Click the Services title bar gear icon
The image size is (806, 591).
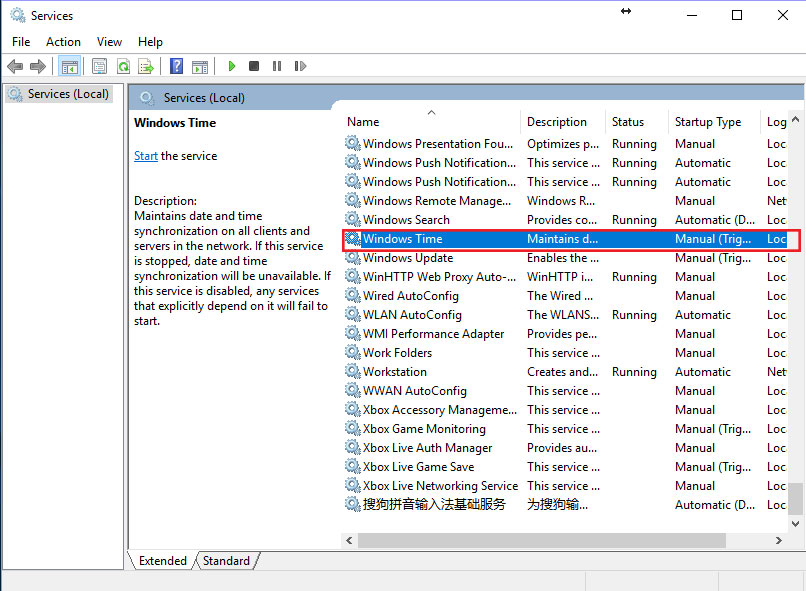18,15
